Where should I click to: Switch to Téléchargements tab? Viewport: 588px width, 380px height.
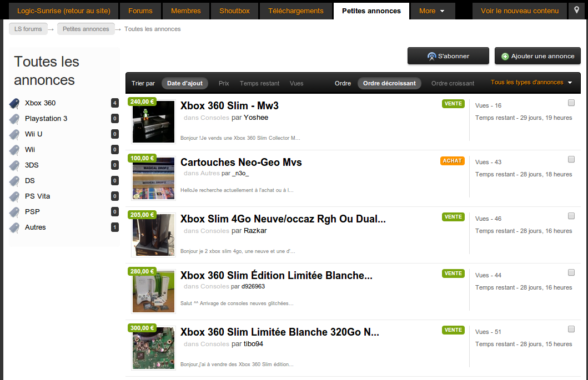coord(295,11)
